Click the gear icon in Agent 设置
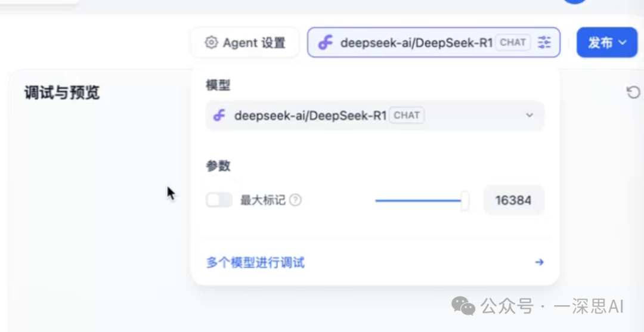Screen dimensions: 644x332 [x=211, y=42]
